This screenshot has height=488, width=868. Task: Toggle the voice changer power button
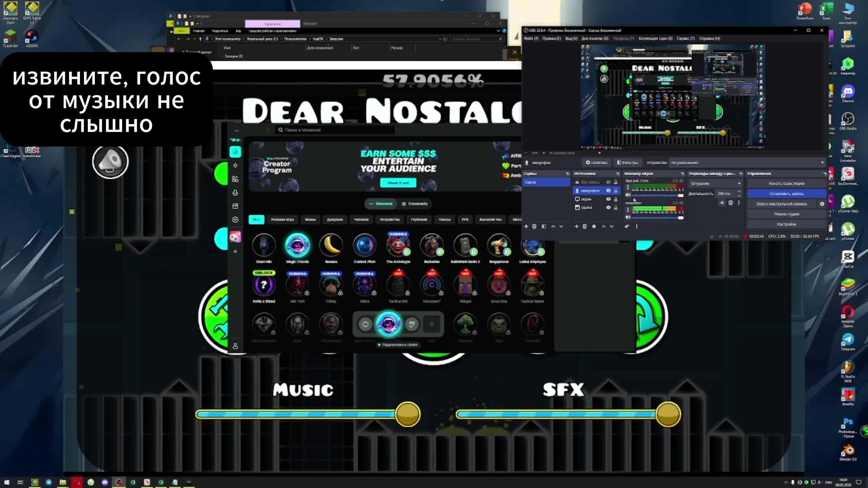coord(365,324)
